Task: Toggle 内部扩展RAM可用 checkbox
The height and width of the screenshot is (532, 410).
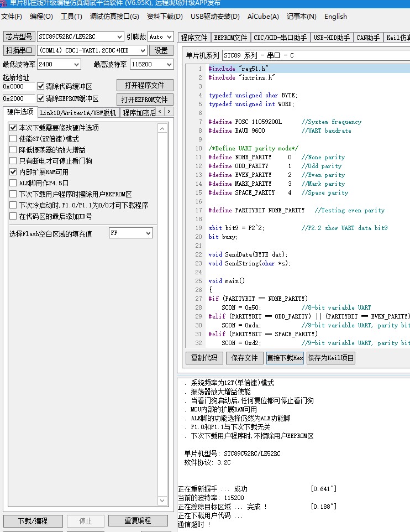Action: coord(13,172)
